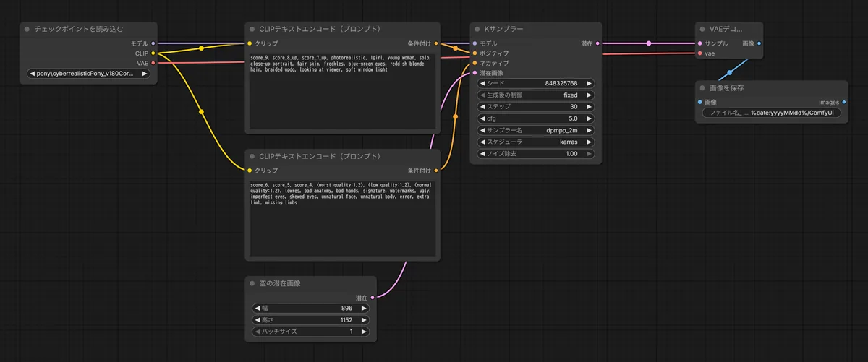Increase バッチサイズ with its right arrow
868x362 pixels.
click(364, 331)
